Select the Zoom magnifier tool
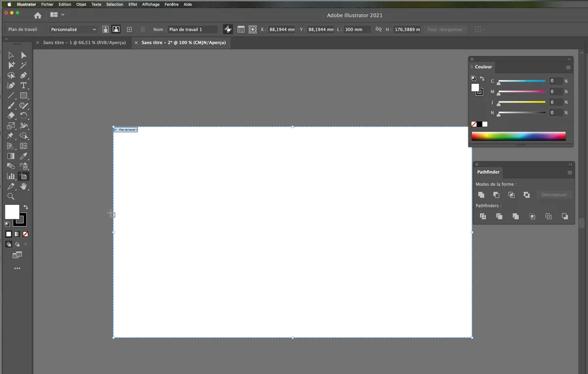Viewport: 588px width, 374px height. (11, 197)
